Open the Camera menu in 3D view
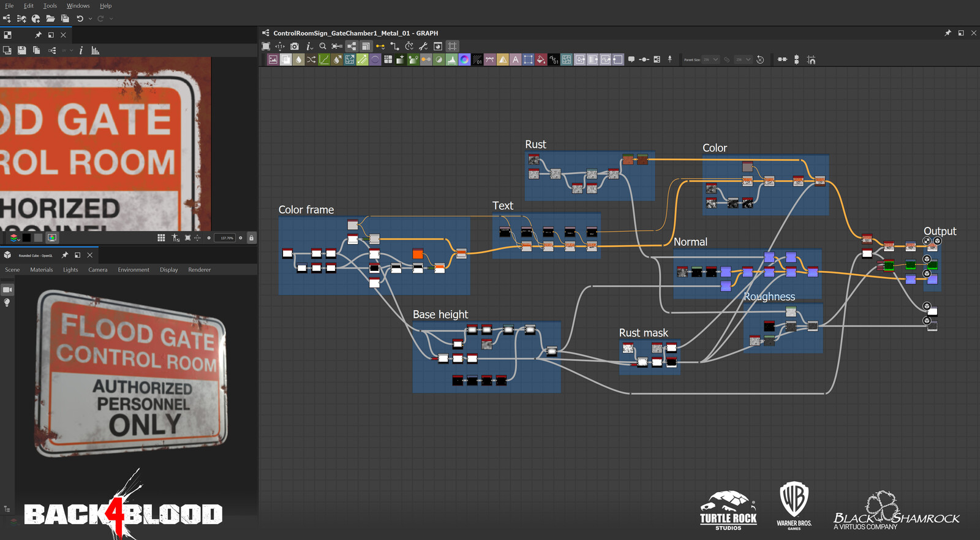The height and width of the screenshot is (540, 980). click(x=98, y=270)
